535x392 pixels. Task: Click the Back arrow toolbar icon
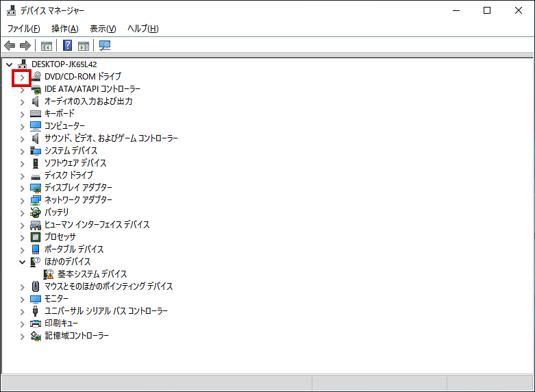tap(10, 45)
